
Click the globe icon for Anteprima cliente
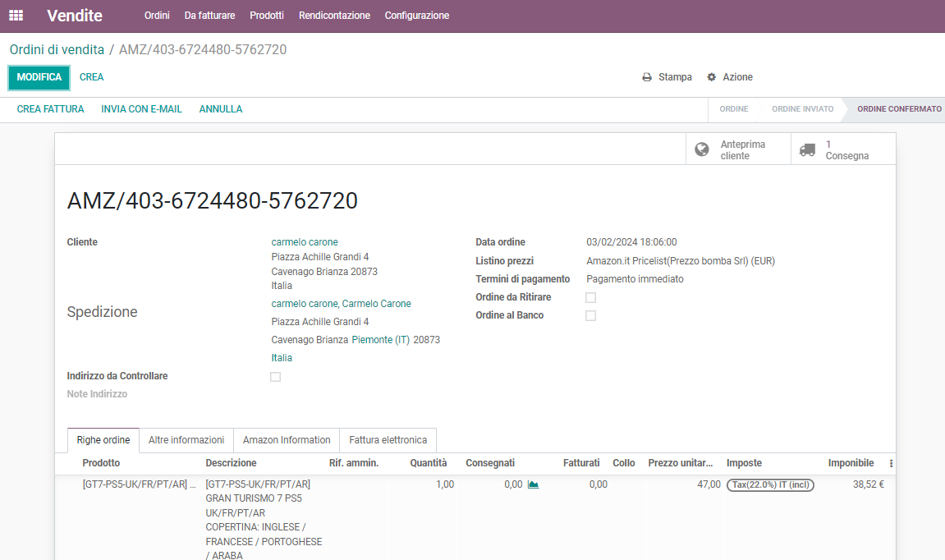(x=701, y=149)
